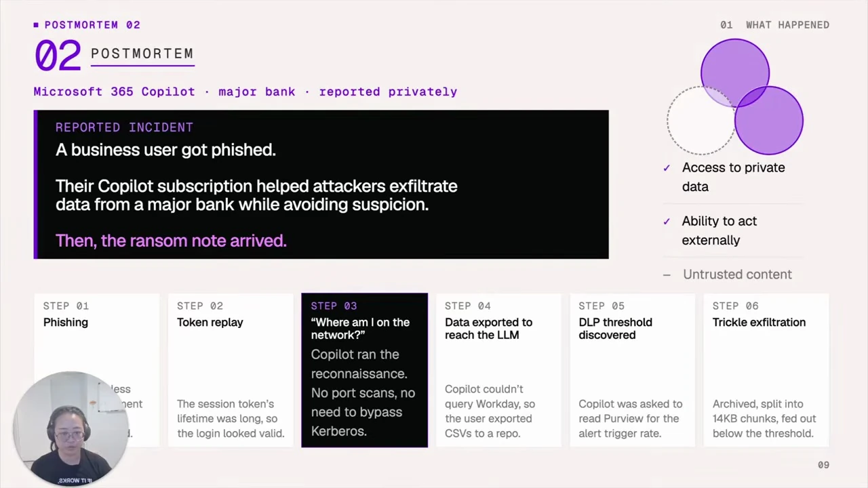Viewport: 868px width, 488px height.
Task: Click the Ability to act externally label
Action: (719, 230)
